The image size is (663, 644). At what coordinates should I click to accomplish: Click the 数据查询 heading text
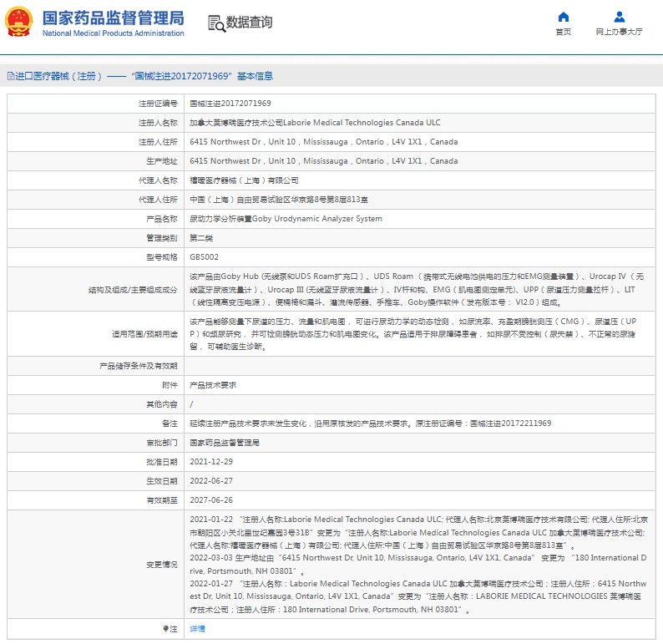coord(249,22)
